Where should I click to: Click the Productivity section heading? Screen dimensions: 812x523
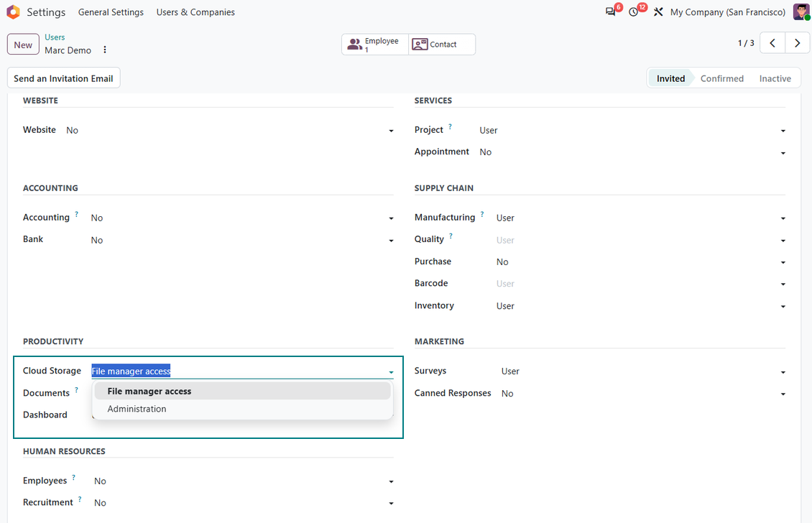[53, 341]
